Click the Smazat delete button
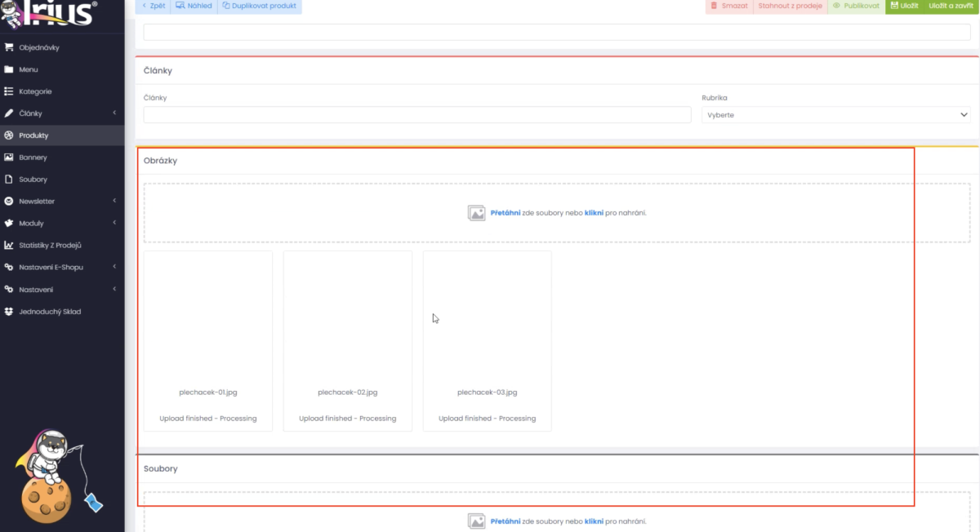980x532 pixels. (x=728, y=6)
